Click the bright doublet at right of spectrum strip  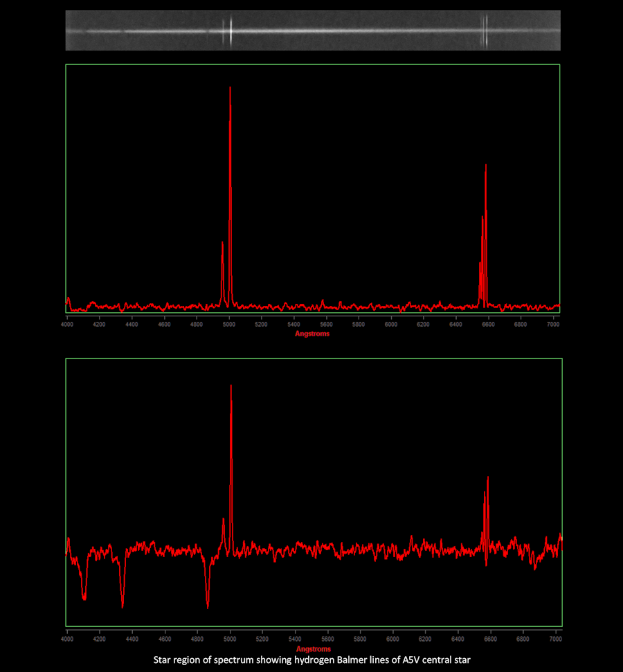[x=485, y=30]
